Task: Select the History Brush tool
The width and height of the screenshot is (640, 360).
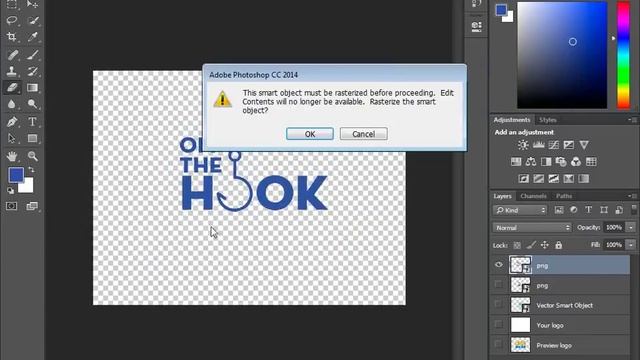Action: [33, 71]
